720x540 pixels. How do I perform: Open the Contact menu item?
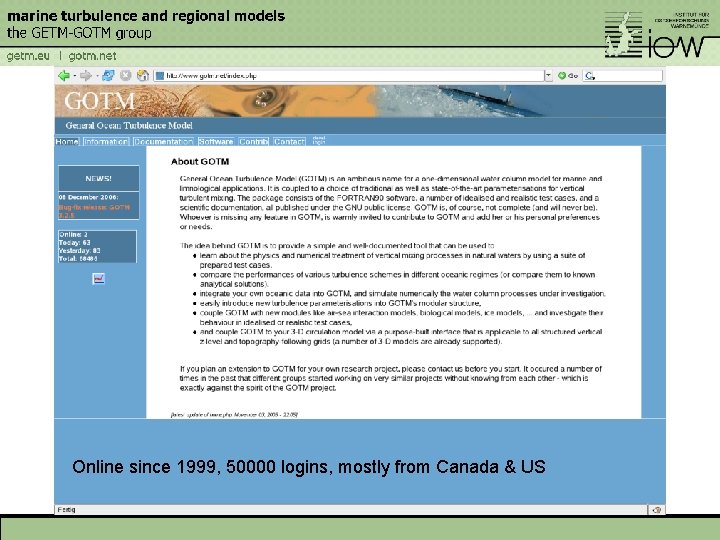(289, 141)
